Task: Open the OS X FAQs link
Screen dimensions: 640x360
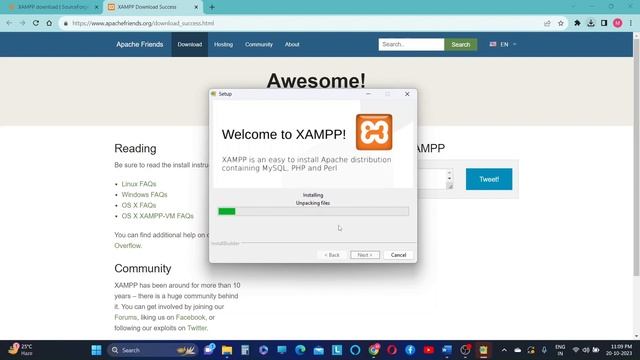Action: tap(139, 205)
